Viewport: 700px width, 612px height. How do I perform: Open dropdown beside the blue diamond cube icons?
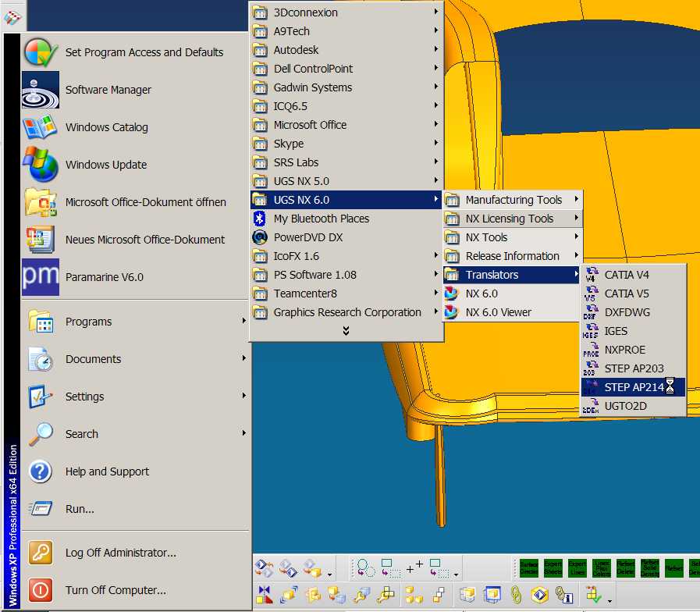coord(329,575)
